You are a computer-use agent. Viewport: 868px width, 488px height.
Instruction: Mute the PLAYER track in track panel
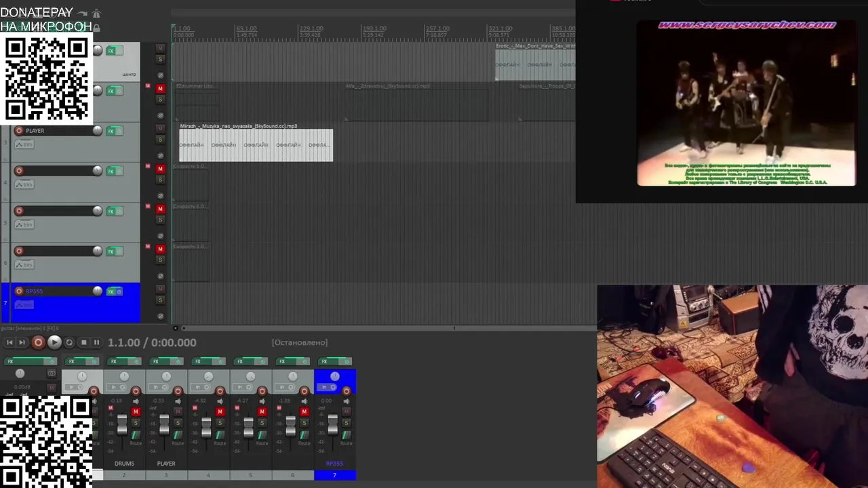(161, 128)
